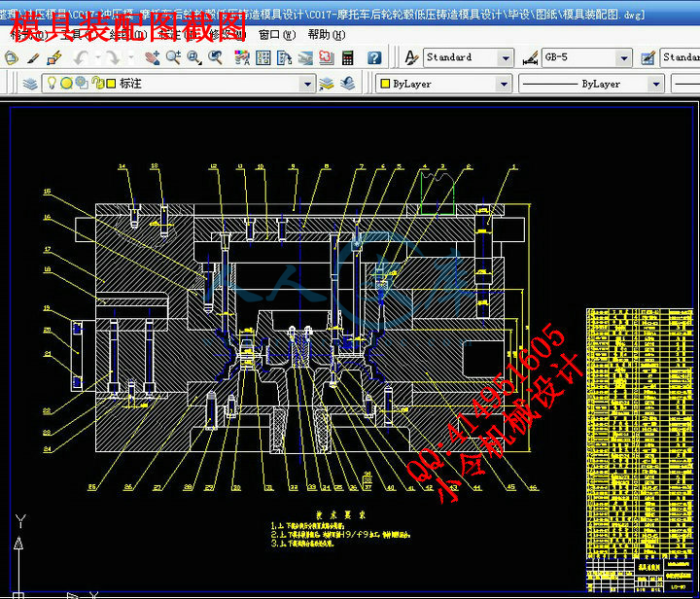Click the Layer Previous icon

click(x=348, y=84)
